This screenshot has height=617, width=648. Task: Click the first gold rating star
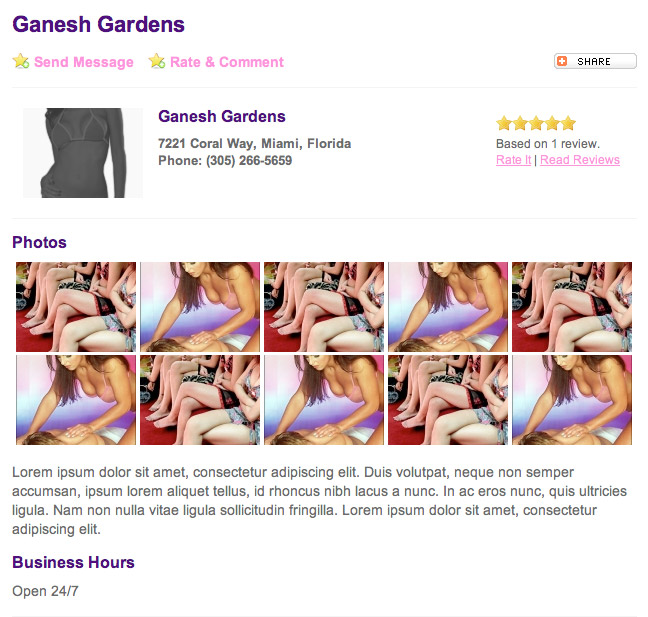click(x=503, y=123)
